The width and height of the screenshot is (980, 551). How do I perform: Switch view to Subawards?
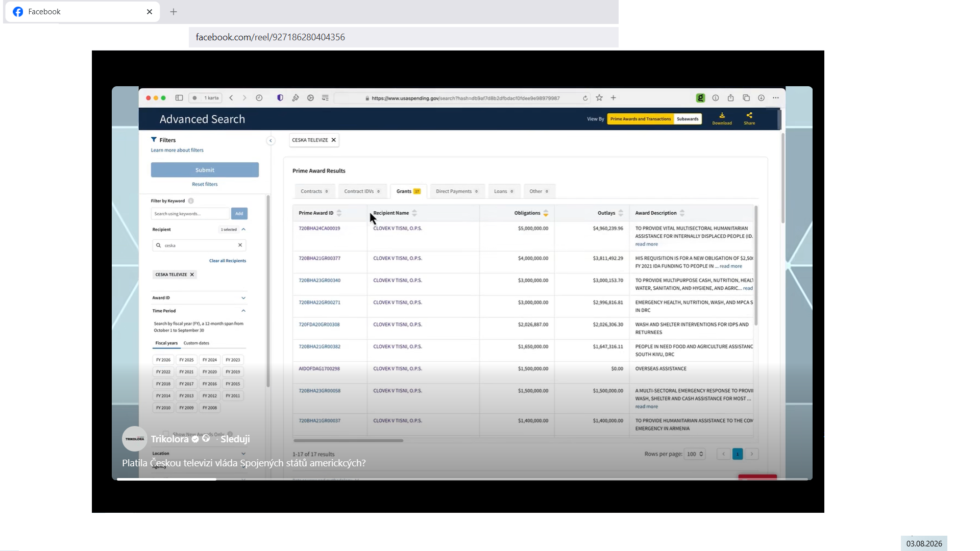[x=688, y=119]
